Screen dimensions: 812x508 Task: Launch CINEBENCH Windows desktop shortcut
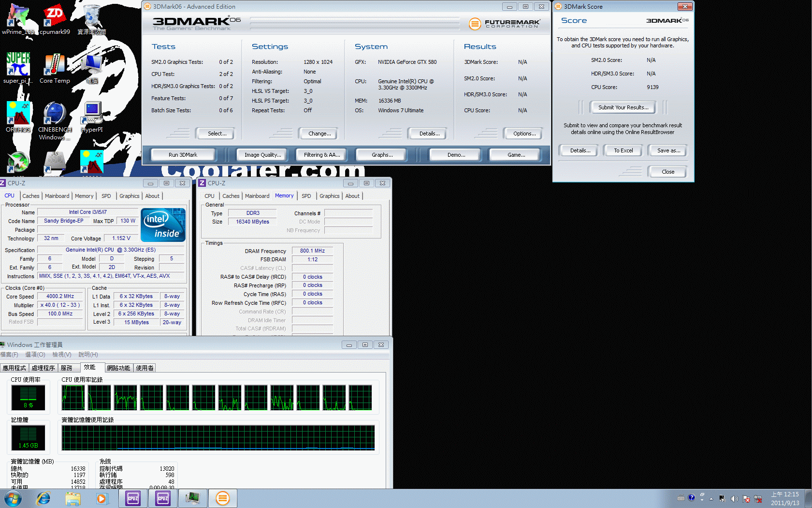pos(55,121)
